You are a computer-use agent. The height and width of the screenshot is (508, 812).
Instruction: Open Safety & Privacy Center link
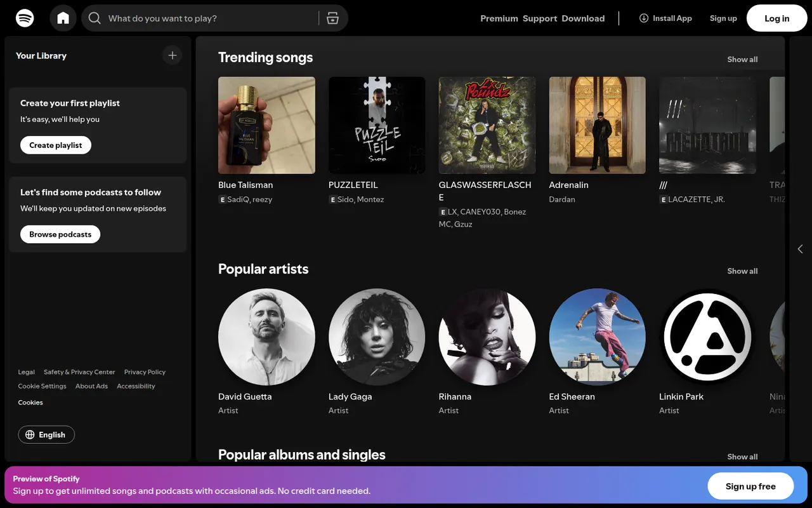tap(79, 372)
